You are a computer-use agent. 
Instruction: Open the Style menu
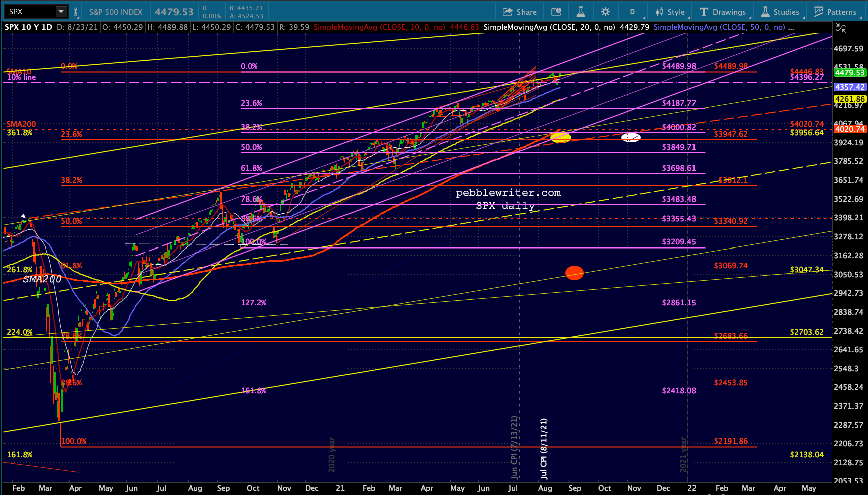point(670,12)
